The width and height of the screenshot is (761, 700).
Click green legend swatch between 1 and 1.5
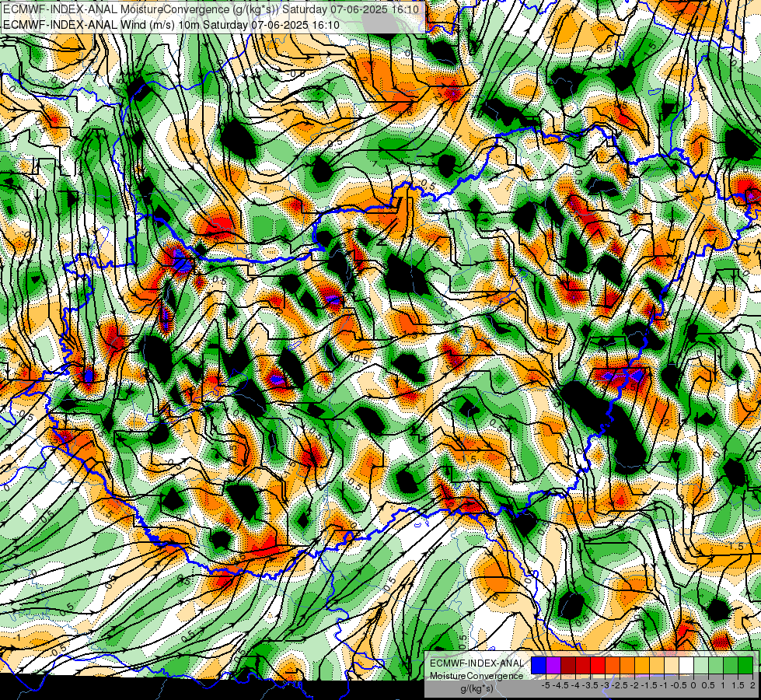click(731, 665)
